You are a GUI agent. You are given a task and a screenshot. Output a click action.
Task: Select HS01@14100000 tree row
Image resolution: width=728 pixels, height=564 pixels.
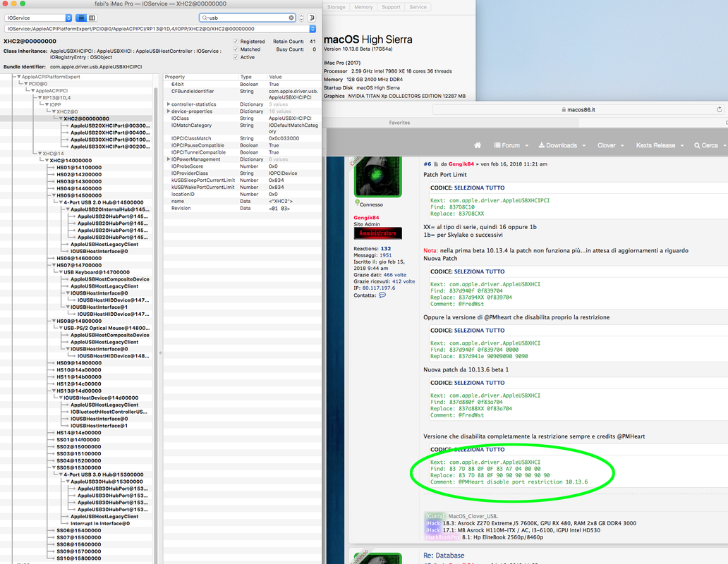79,168
